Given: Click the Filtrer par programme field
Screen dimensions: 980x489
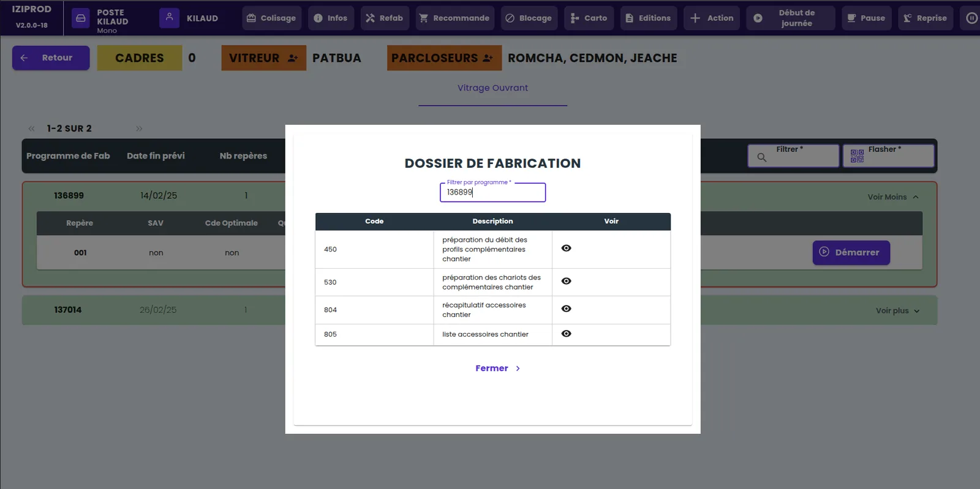Looking at the screenshot, I should pos(492,192).
